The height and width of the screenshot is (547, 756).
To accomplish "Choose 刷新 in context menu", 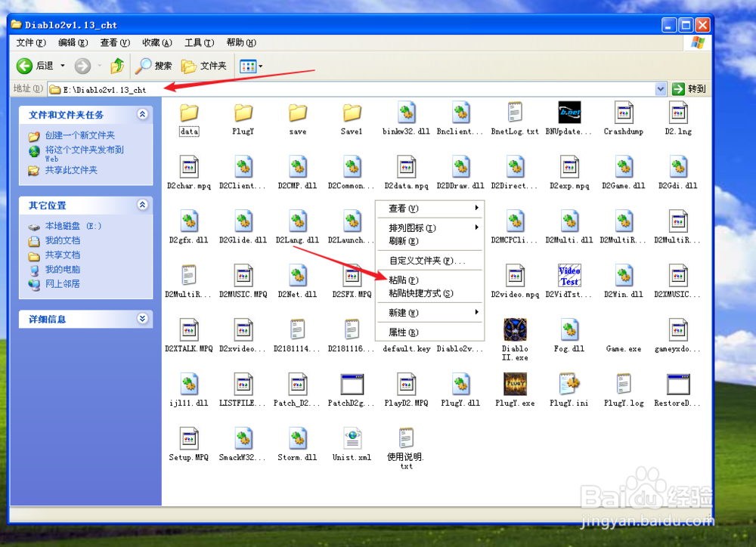I will (x=430, y=241).
